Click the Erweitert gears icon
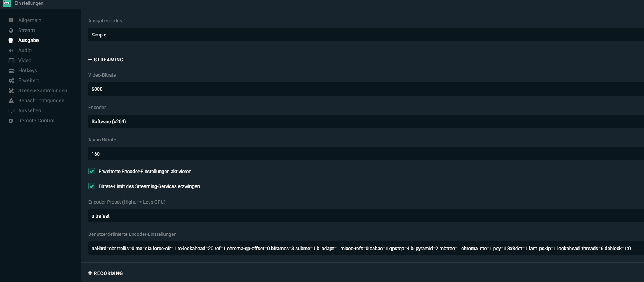Image resolution: width=644 pixels, height=282 pixels. tap(11, 81)
